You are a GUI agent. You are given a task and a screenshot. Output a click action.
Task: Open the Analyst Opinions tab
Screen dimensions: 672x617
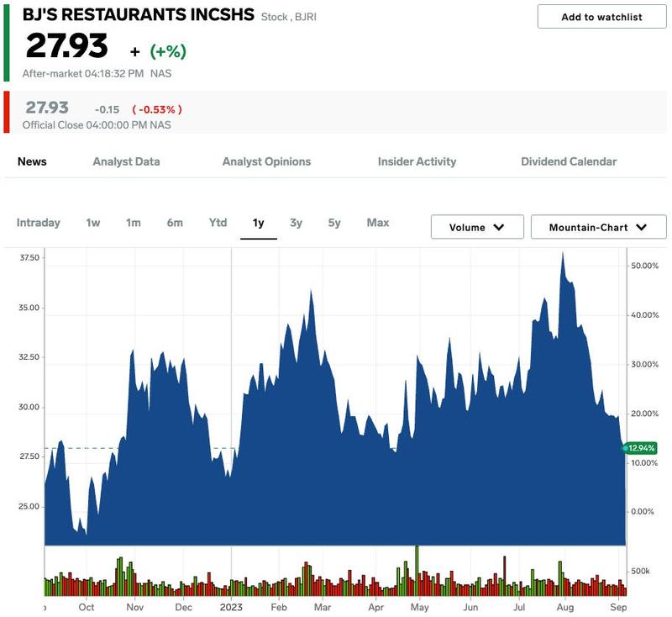(266, 161)
